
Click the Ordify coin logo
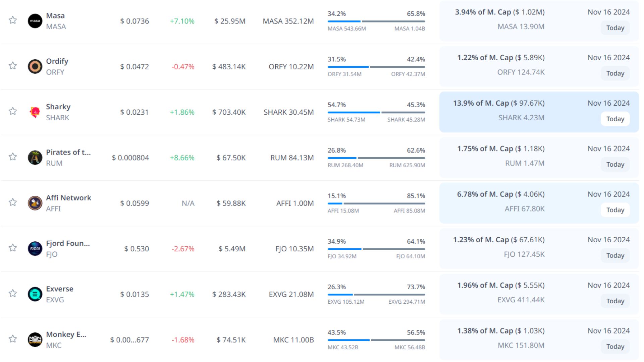pyautogui.click(x=35, y=66)
